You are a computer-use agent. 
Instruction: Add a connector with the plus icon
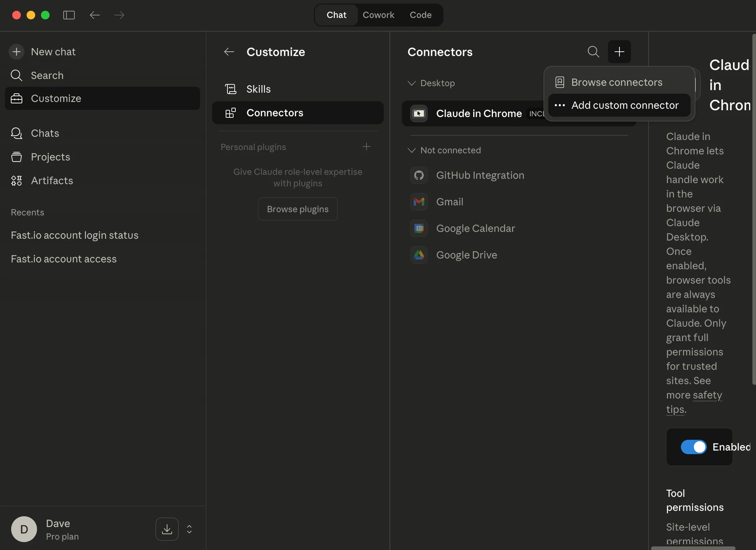pos(620,52)
